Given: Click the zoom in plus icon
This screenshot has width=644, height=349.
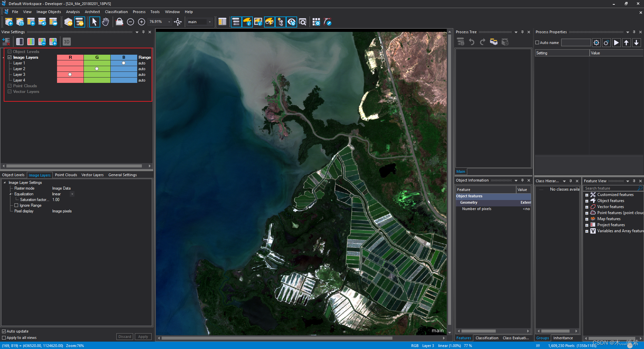Looking at the screenshot, I should [x=142, y=22].
